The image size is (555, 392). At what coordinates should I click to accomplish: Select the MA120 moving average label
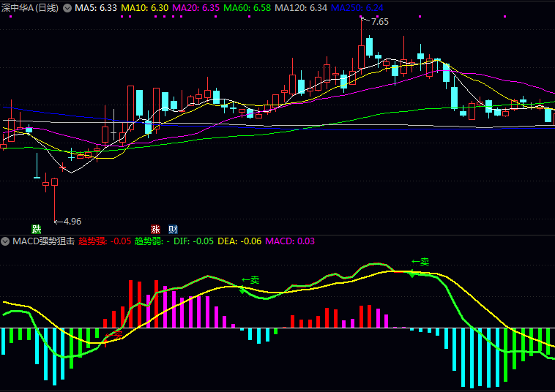(x=301, y=8)
